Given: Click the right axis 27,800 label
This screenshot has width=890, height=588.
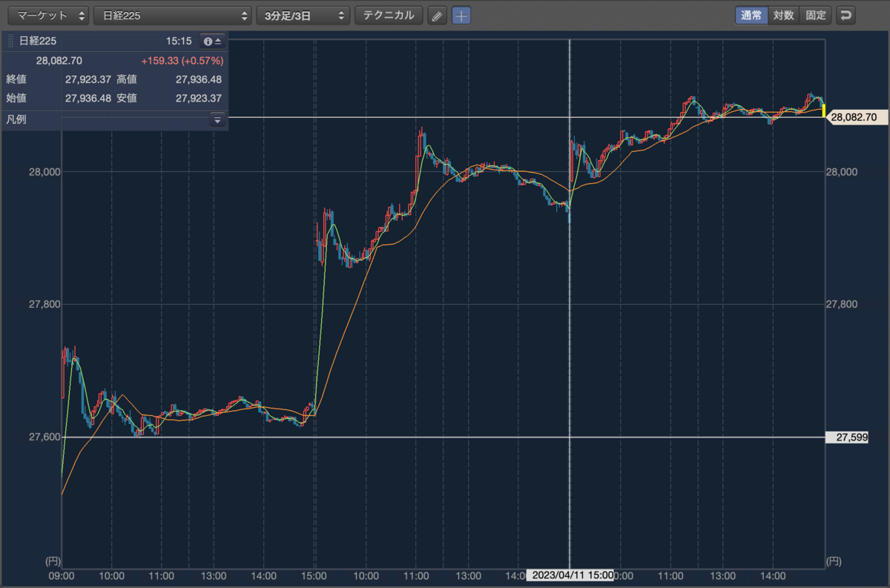Looking at the screenshot, I should click(843, 304).
